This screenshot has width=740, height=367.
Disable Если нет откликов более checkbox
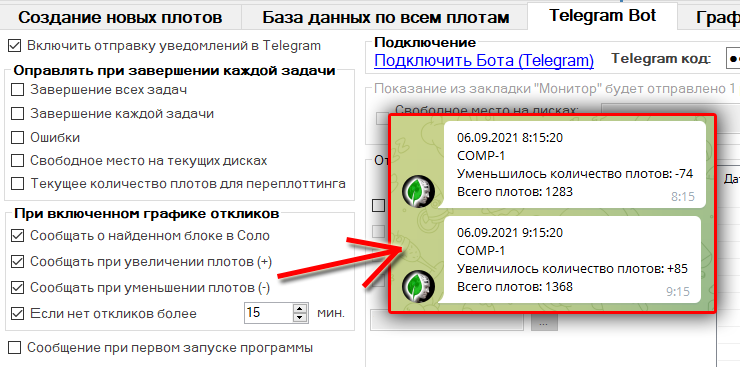click(17, 313)
